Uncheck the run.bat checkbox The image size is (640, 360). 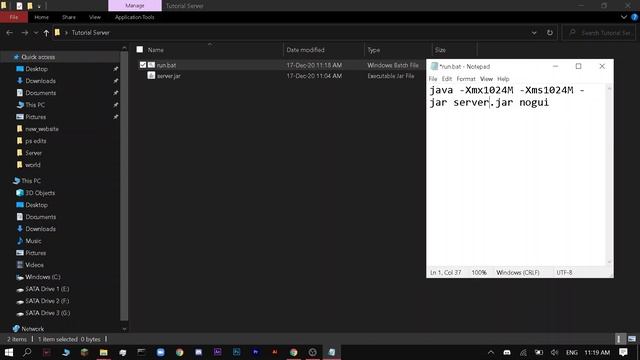143,64
